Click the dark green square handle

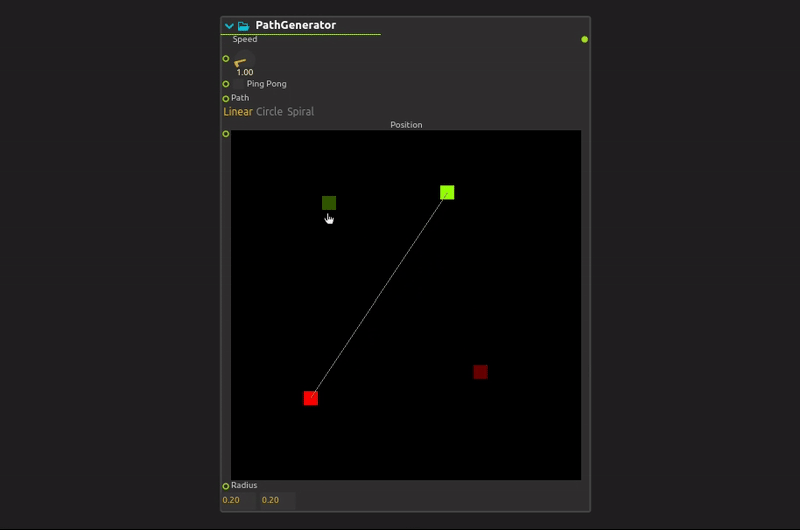[x=329, y=203]
